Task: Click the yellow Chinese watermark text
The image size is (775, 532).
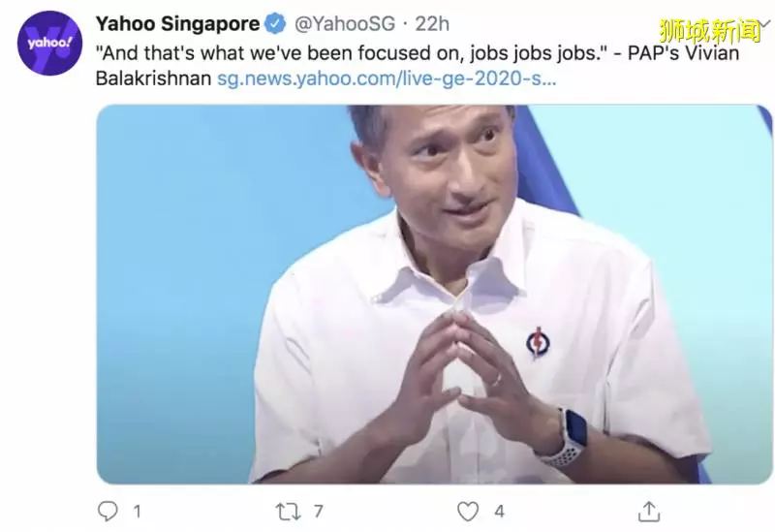Action: [x=710, y=31]
